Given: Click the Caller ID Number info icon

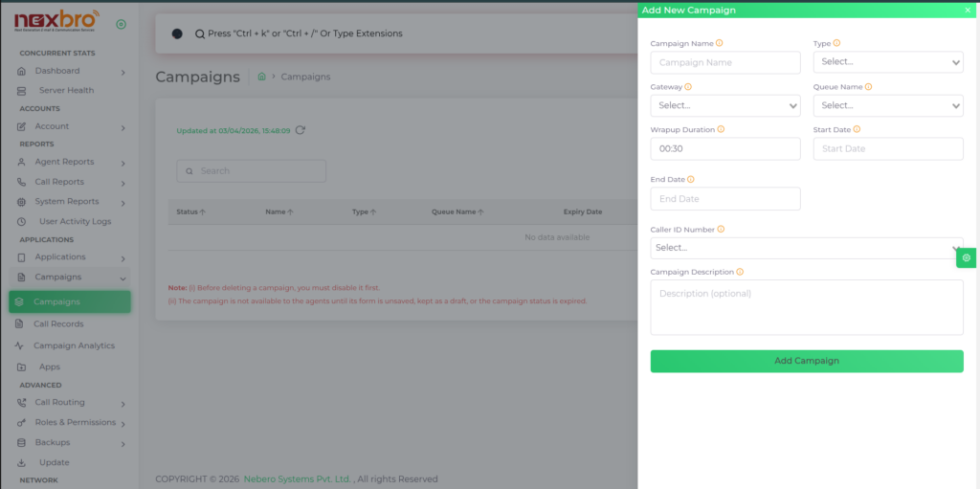Looking at the screenshot, I should (x=721, y=229).
